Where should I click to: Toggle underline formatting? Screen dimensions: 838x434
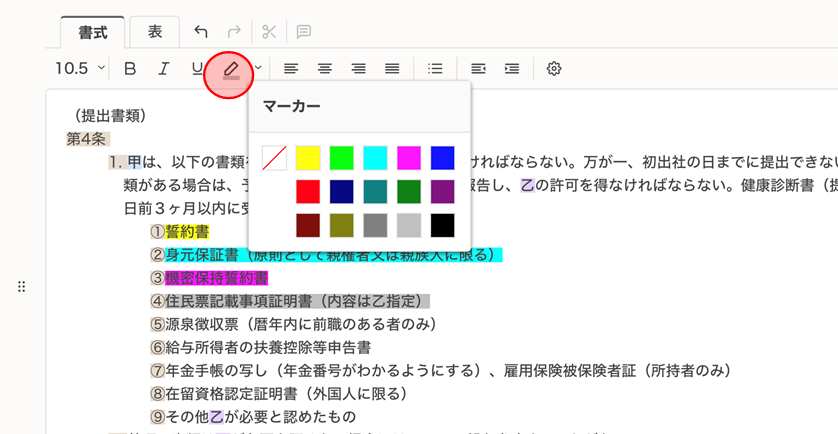click(x=196, y=69)
